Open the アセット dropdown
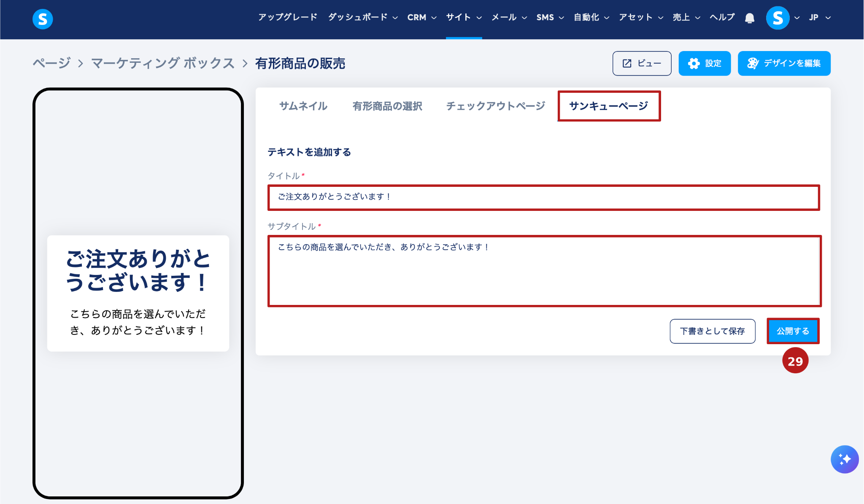Viewport: 864px width, 504px height. coord(640,18)
